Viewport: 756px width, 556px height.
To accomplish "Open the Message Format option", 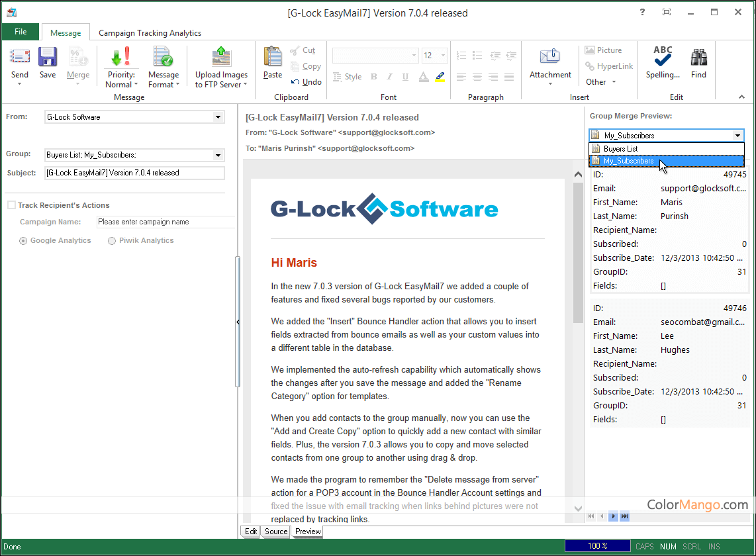I will [x=163, y=58].
